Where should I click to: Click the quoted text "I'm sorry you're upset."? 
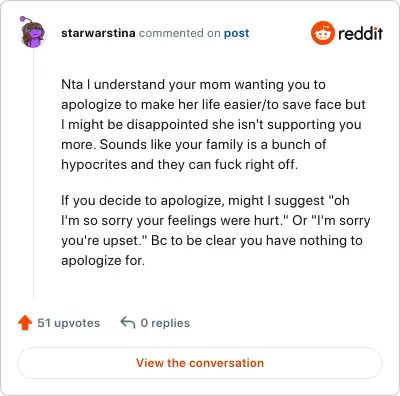(x=216, y=230)
